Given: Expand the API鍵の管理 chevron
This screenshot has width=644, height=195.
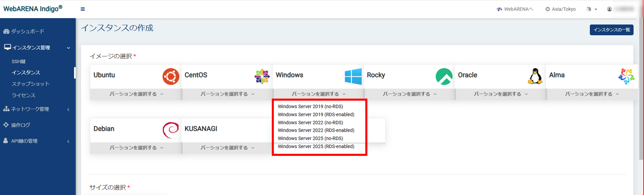Looking at the screenshot, I should [x=68, y=141].
